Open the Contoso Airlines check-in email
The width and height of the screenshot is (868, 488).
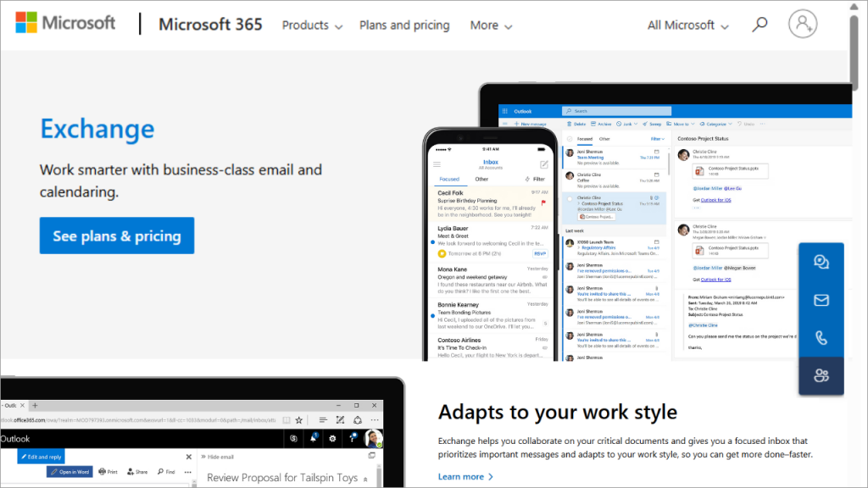pos(492,347)
